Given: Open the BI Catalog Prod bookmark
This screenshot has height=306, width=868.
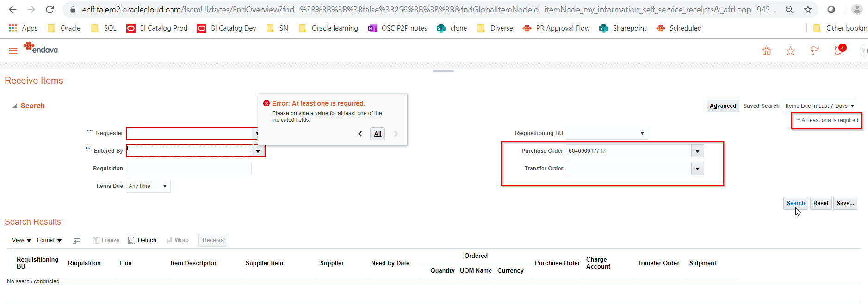Looking at the screenshot, I should (157, 28).
